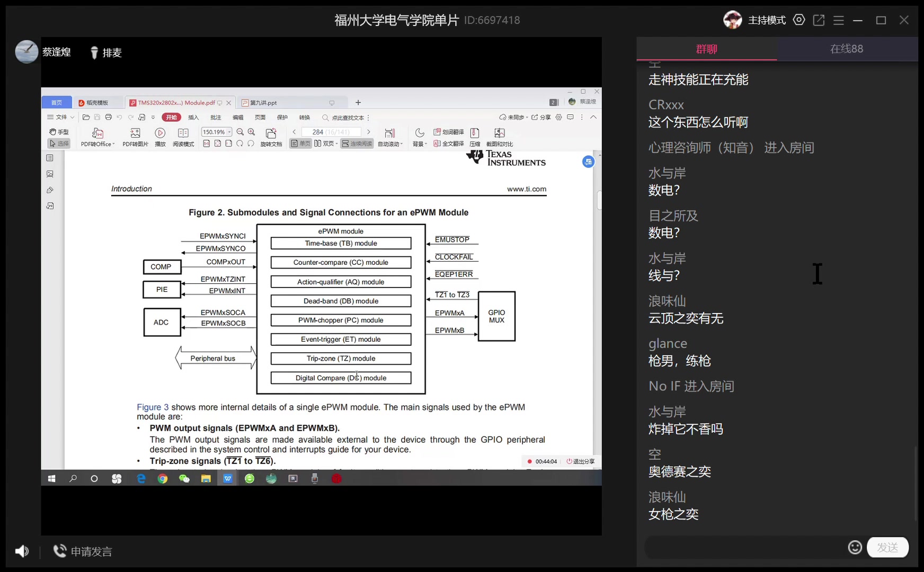This screenshot has height=572, width=924.
Task: Enter 阅读模式 reading mode
Action: tap(183, 137)
